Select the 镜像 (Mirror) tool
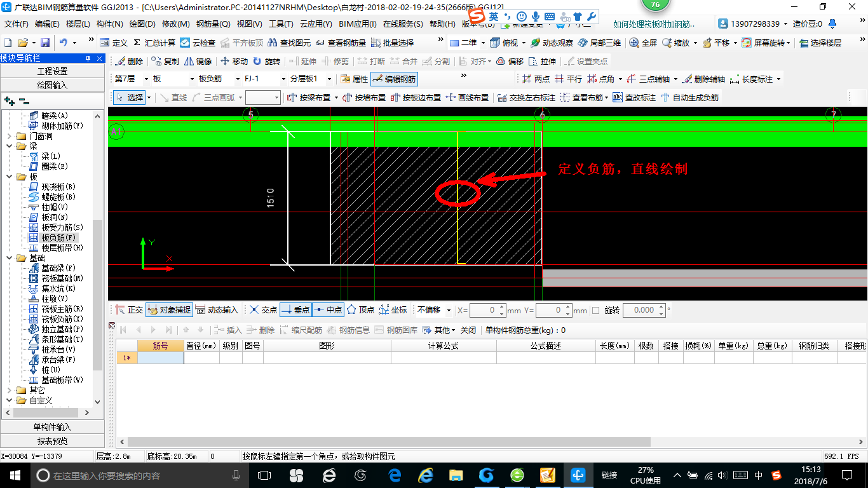The image size is (868, 488). pos(198,61)
